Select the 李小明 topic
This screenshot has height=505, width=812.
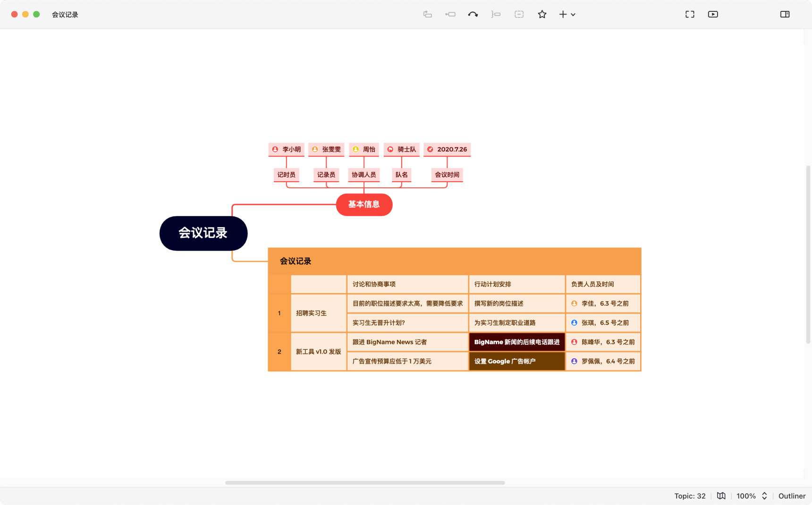tap(287, 149)
